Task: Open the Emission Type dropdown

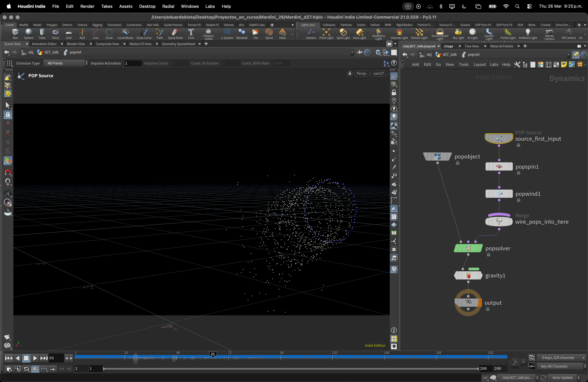Action: (x=66, y=63)
